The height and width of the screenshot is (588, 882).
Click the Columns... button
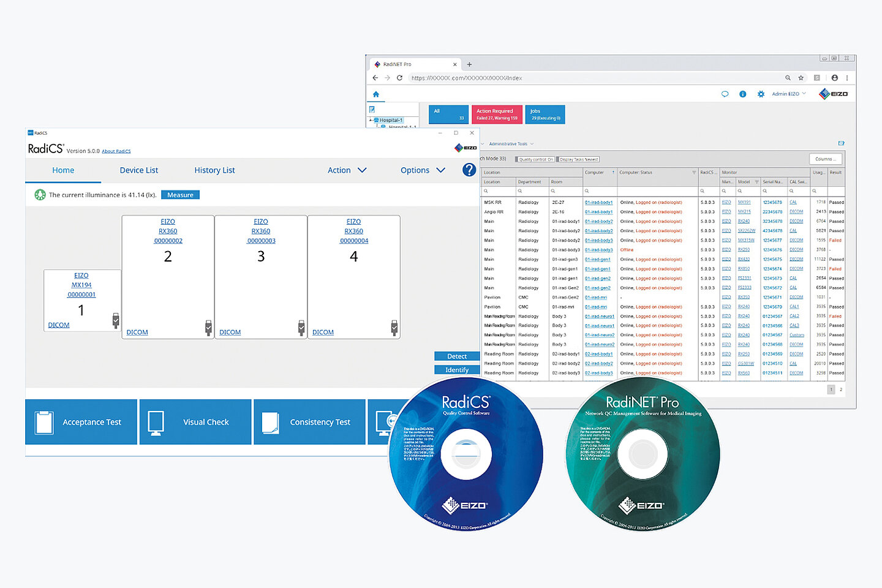click(x=826, y=159)
